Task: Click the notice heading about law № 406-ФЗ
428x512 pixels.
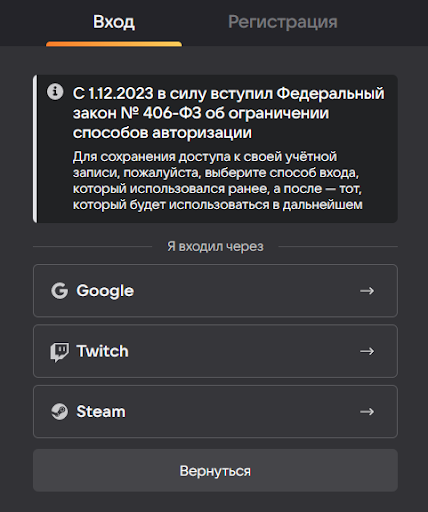Action: pyautogui.click(x=229, y=113)
